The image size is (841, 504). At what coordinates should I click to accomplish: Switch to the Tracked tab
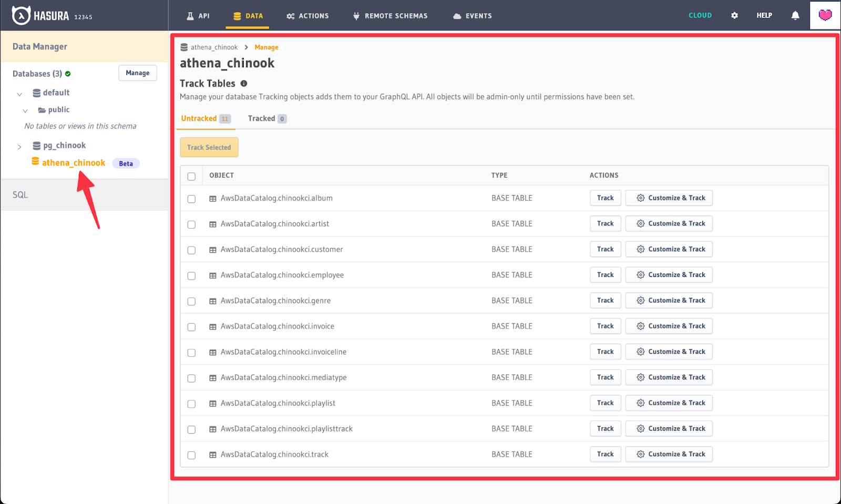pyautogui.click(x=267, y=119)
